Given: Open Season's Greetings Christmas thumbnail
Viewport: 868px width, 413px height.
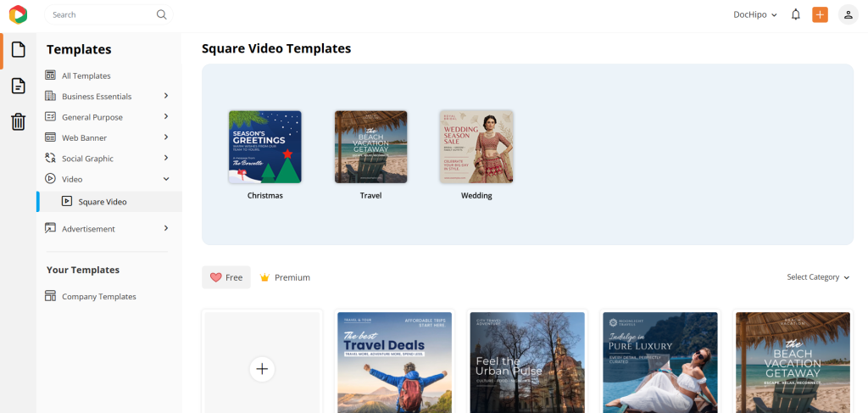Looking at the screenshot, I should (265, 147).
